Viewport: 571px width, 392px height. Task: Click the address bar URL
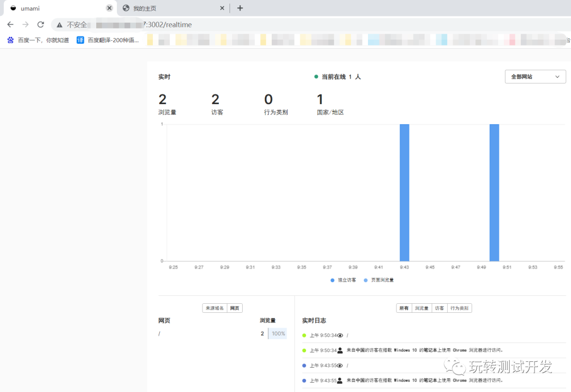[x=174, y=25]
